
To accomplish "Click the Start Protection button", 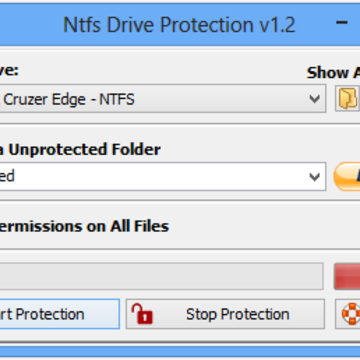I will click(60, 314).
